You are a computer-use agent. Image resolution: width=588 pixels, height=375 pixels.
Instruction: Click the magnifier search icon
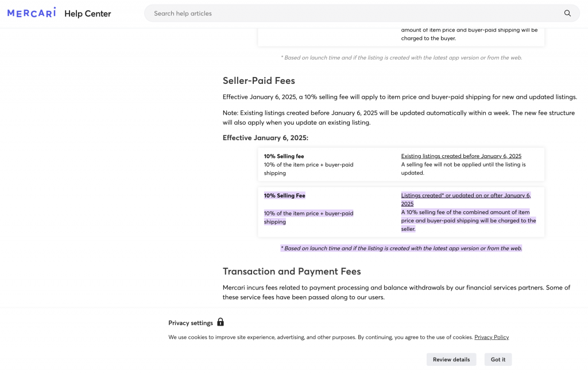pos(567,13)
